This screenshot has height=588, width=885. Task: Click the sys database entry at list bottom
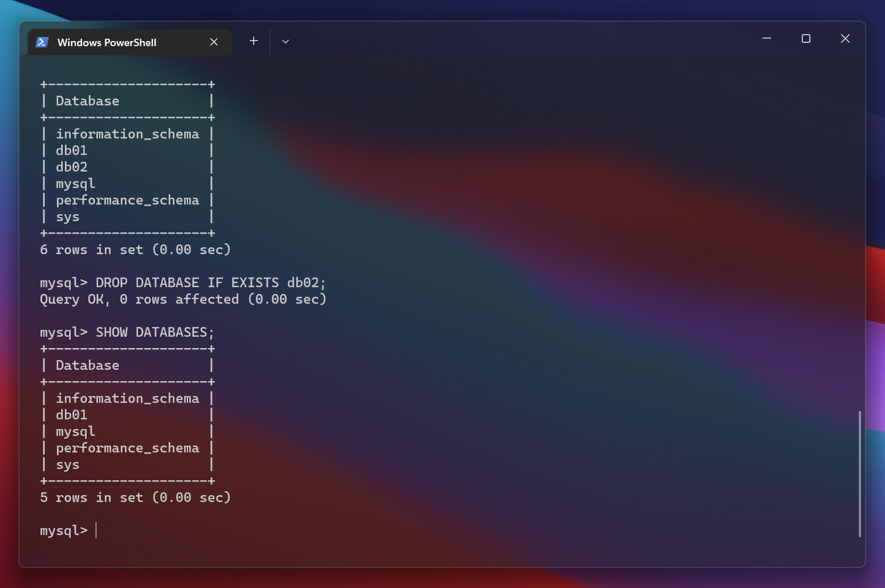[x=67, y=464]
